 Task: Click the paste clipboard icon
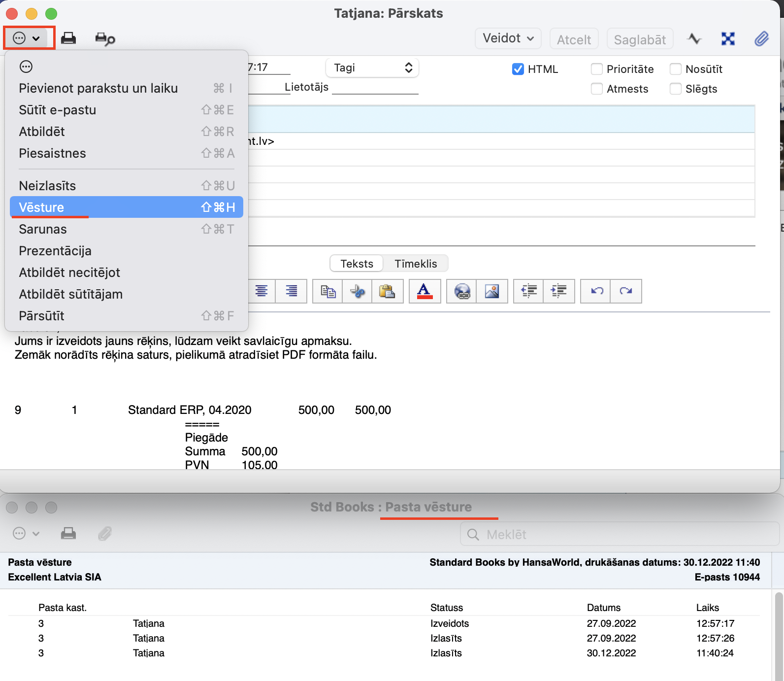point(387,291)
